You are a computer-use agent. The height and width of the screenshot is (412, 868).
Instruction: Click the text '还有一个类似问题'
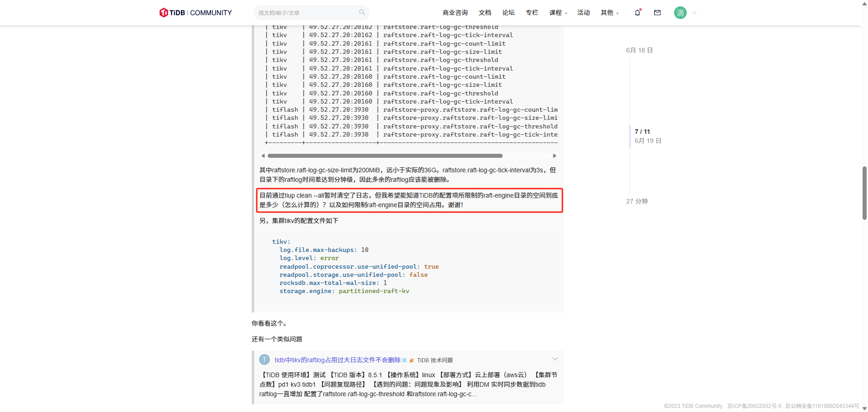tap(277, 339)
